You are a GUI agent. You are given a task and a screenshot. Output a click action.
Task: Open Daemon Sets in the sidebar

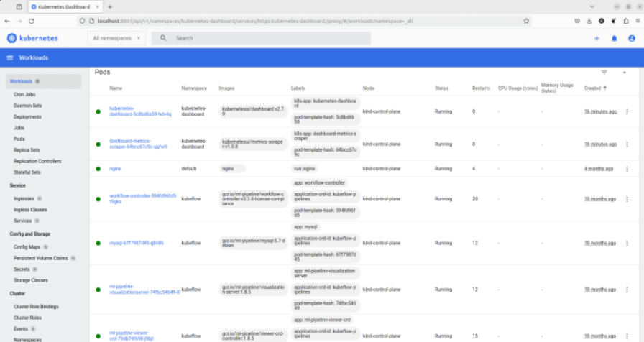click(27, 106)
